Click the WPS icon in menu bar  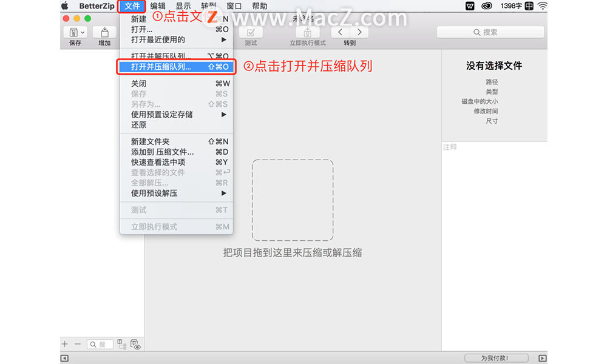coord(470,6)
